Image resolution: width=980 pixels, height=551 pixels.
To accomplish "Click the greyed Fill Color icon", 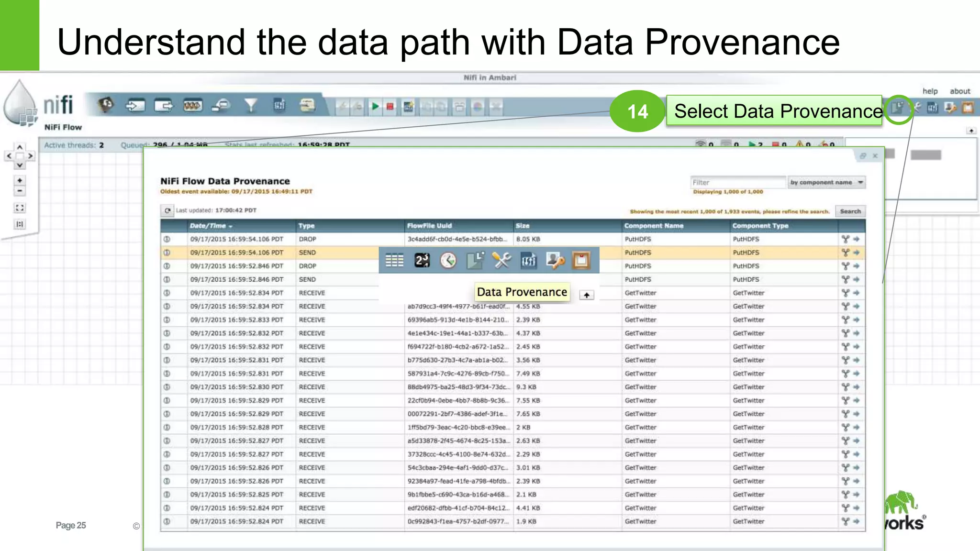I will coord(478,106).
